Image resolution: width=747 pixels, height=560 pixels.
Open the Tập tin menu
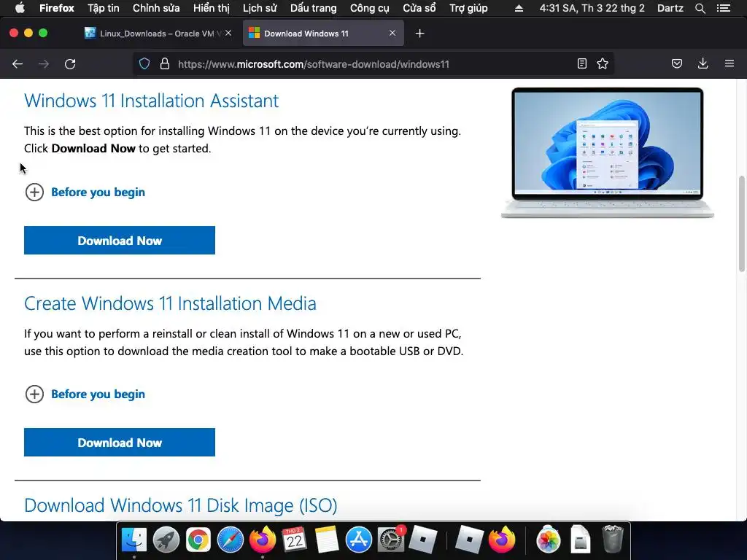[104, 8]
